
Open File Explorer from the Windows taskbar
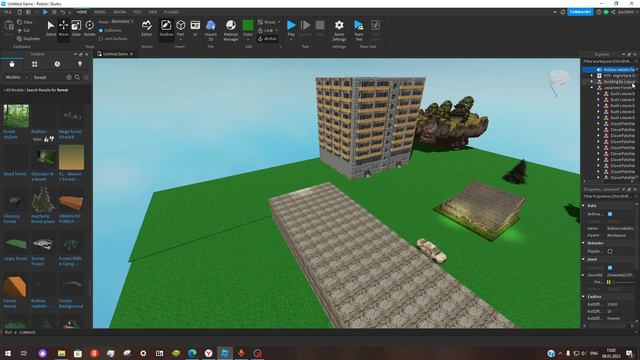(x=61, y=353)
